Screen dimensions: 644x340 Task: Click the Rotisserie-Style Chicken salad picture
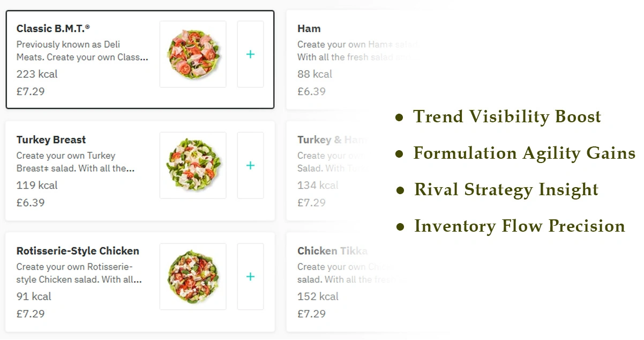click(x=193, y=277)
